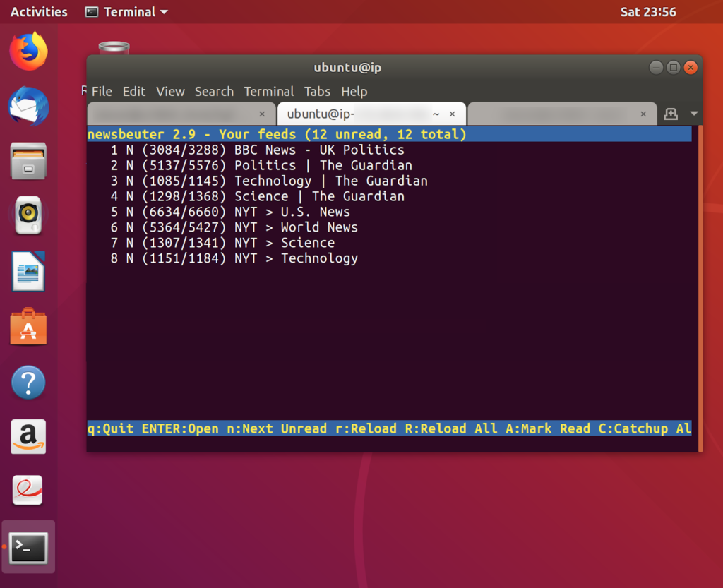Open the Files manager dock icon
723x588 pixels.
(28, 161)
